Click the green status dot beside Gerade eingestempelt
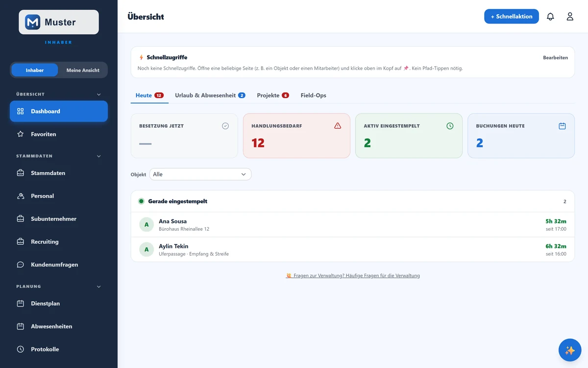Image resolution: width=588 pixels, height=368 pixels. [x=141, y=201]
